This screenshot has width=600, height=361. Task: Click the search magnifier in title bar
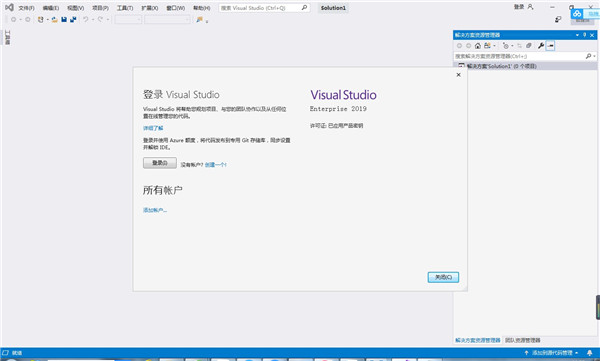tap(304, 8)
